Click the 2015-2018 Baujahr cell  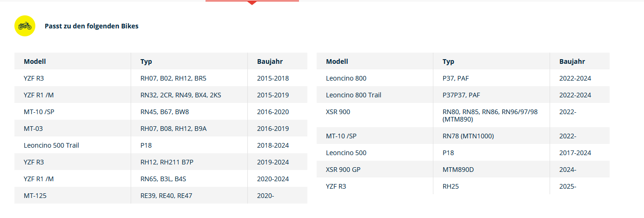click(x=273, y=78)
